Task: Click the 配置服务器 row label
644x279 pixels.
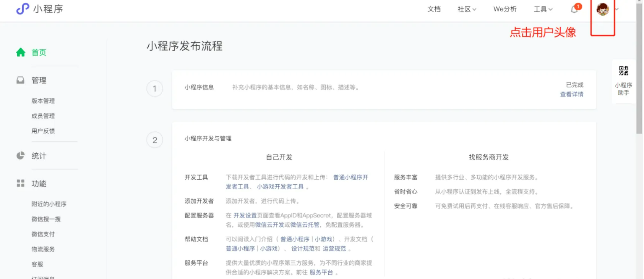Action: [199, 215]
